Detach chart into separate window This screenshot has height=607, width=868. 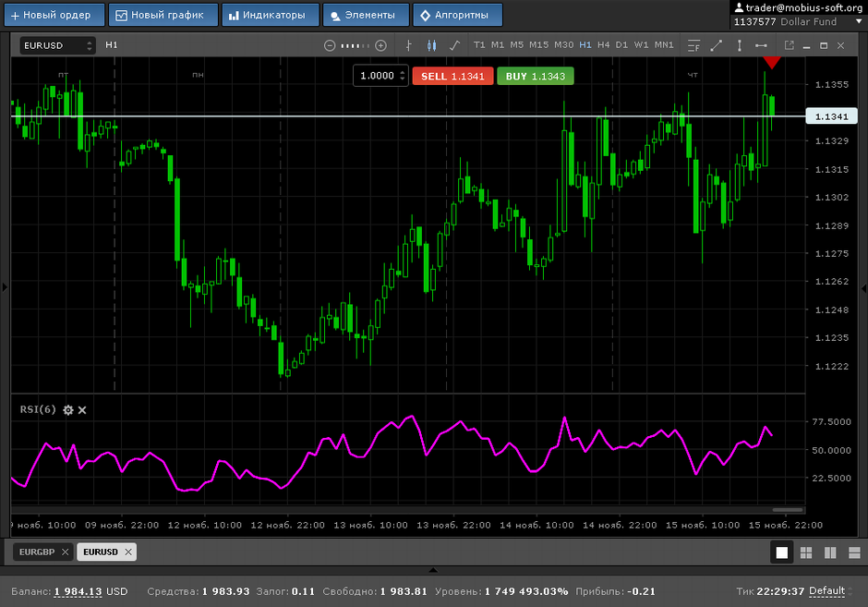coord(790,45)
